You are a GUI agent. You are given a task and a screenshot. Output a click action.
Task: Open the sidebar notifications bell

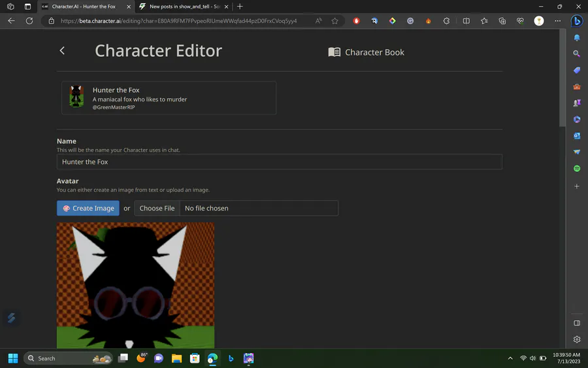click(x=577, y=37)
